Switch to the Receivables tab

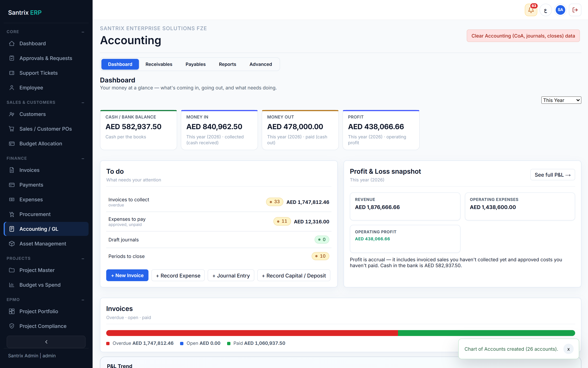[x=159, y=64]
